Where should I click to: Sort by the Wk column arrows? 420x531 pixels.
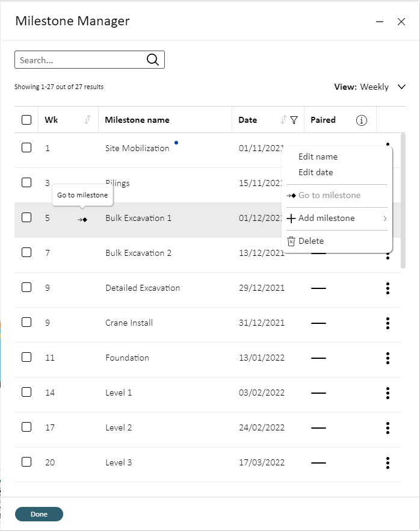point(88,120)
